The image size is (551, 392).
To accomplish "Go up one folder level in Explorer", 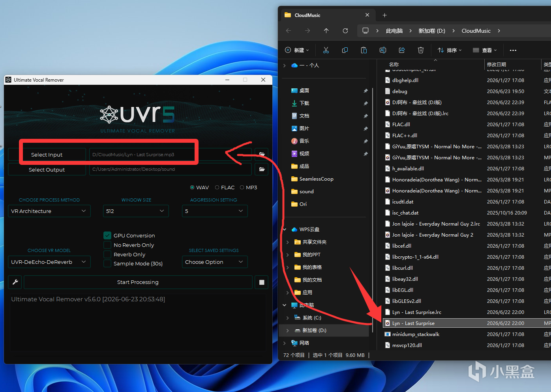I will coord(326,31).
